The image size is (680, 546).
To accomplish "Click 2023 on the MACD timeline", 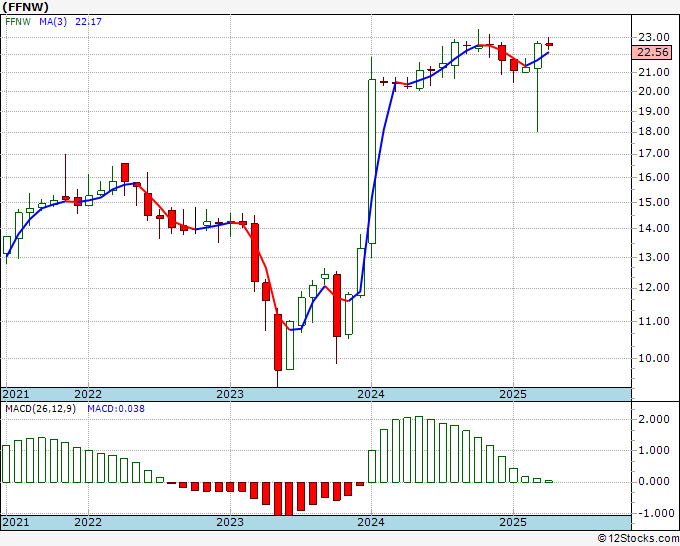I will [230, 522].
